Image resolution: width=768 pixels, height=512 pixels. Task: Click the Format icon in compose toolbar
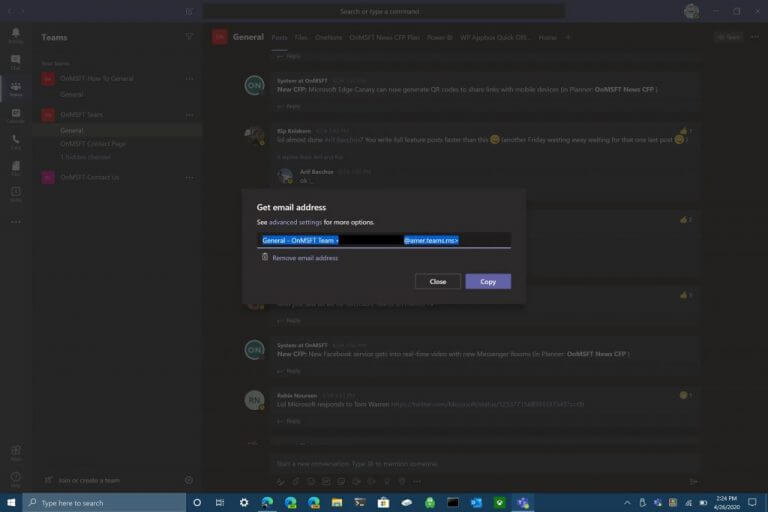point(280,482)
